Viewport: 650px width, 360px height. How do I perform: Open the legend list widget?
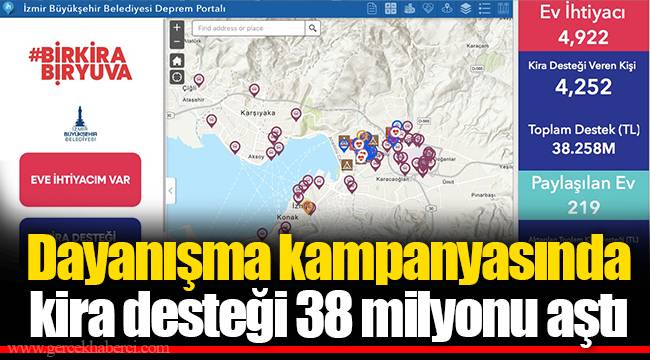484,9
